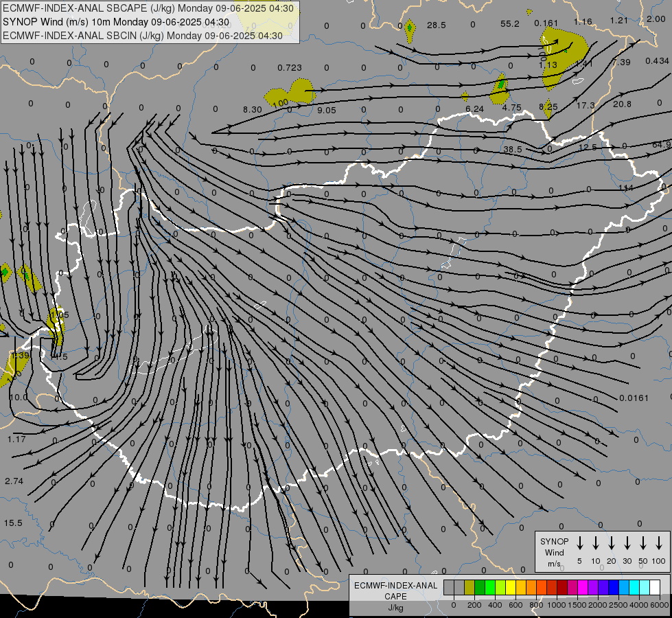
Task: Click the 200 tick label in CAPE legend
Action: [x=474, y=605]
